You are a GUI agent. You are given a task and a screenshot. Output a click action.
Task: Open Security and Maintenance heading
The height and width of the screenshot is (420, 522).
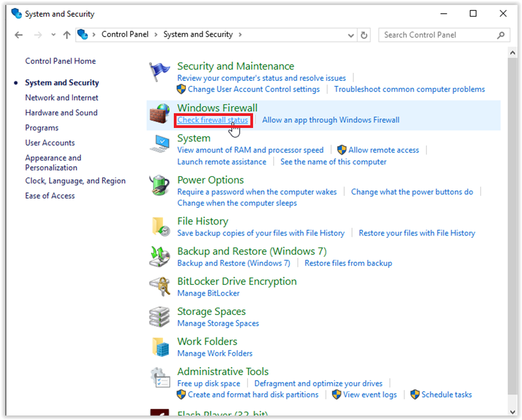click(x=236, y=66)
